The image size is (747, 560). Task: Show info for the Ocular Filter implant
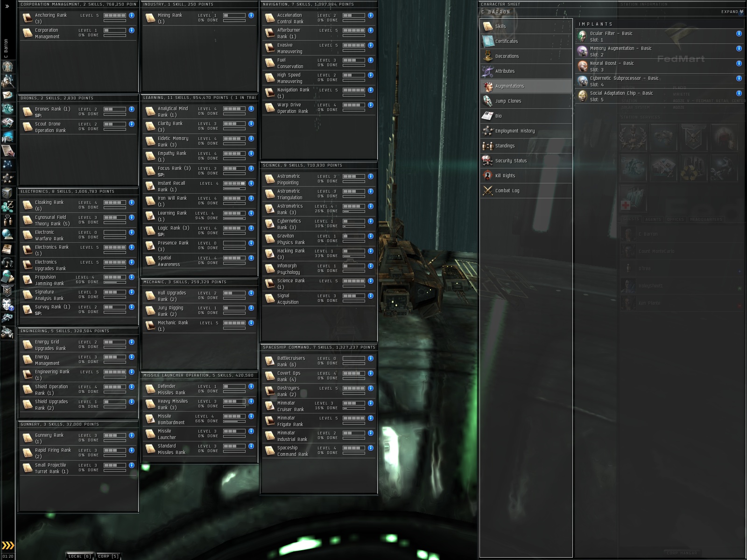[739, 34]
